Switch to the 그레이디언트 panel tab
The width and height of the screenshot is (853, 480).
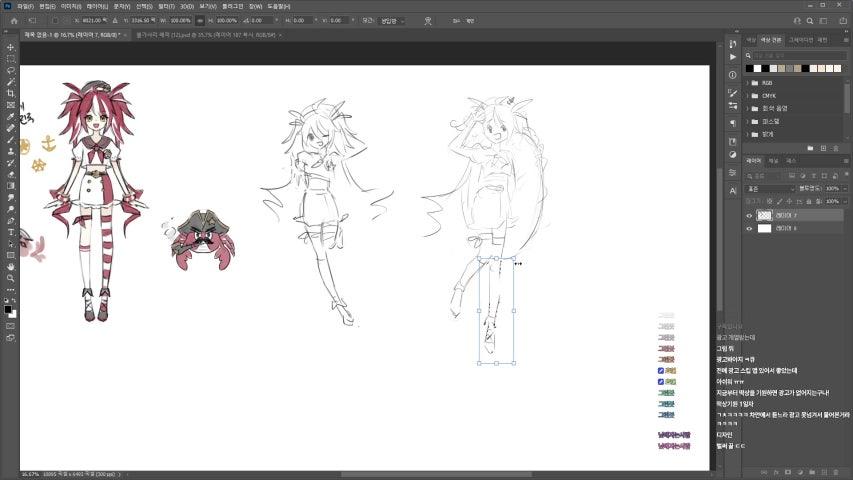click(x=800, y=40)
